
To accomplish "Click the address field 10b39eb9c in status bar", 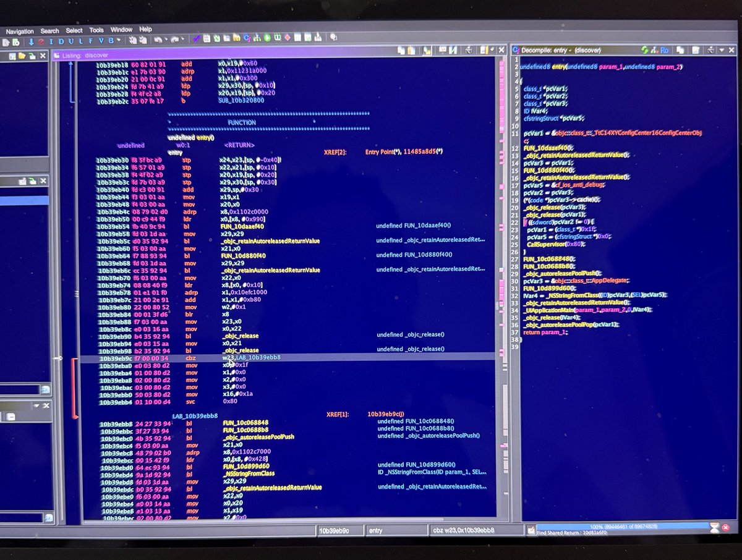I will [x=339, y=530].
